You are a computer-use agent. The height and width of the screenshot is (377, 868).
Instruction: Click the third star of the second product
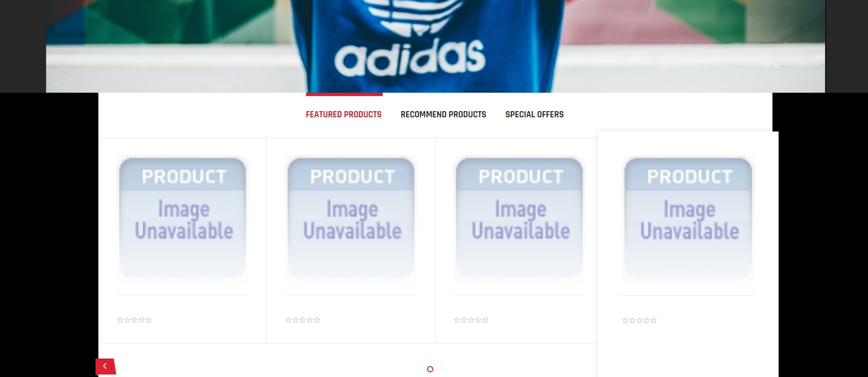pyautogui.click(x=303, y=320)
